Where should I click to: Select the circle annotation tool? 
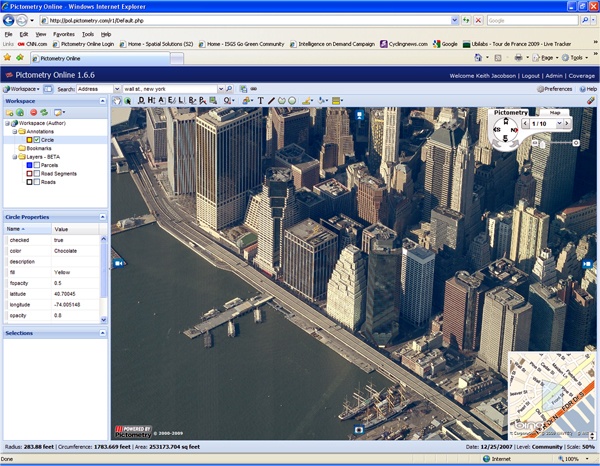(292, 101)
